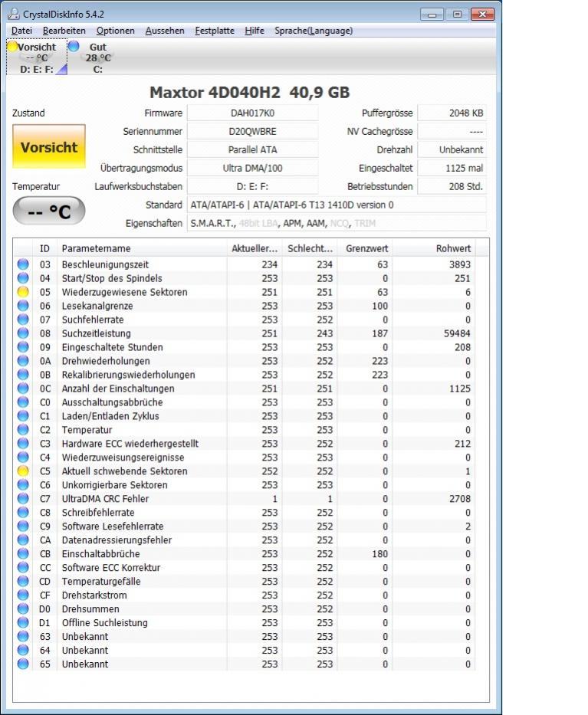Click the status icon for Start/Stop des Spindels
The height and width of the screenshot is (715, 588).
23,277
